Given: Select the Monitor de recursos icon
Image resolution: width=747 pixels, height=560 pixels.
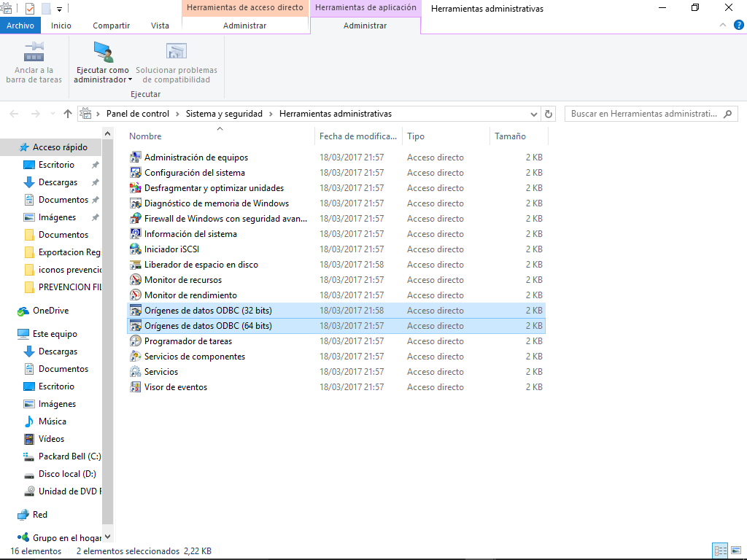Looking at the screenshot, I should [x=136, y=279].
